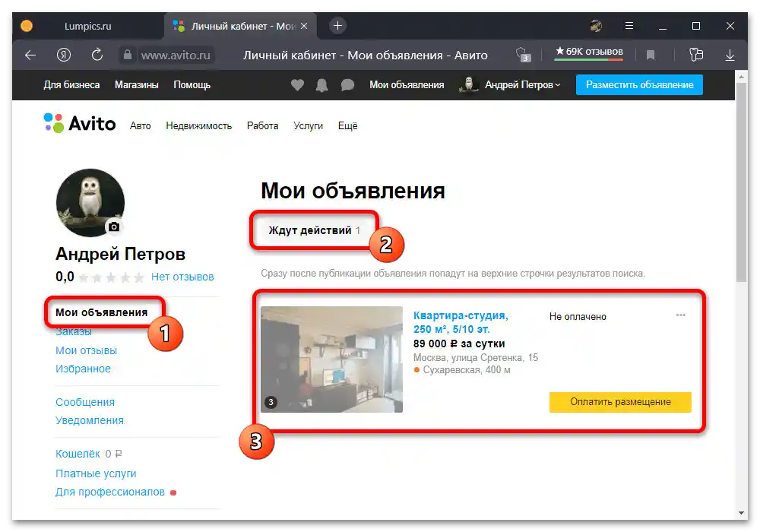Click the page vertical scrollbar thumb

tap(741, 182)
